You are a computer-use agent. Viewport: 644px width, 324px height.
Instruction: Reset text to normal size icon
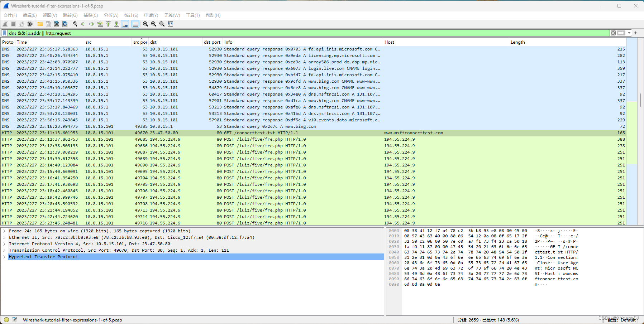(x=162, y=24)
